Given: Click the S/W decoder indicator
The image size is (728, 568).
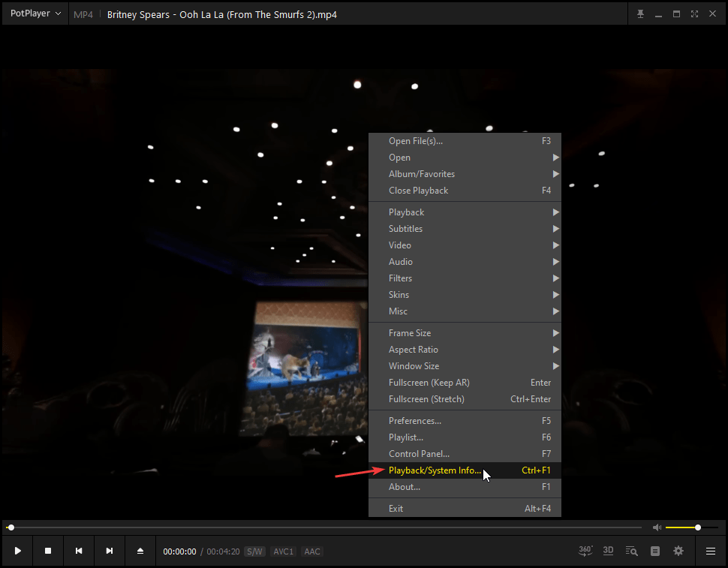Looking at the screenshot, I should tap(255, 551).
